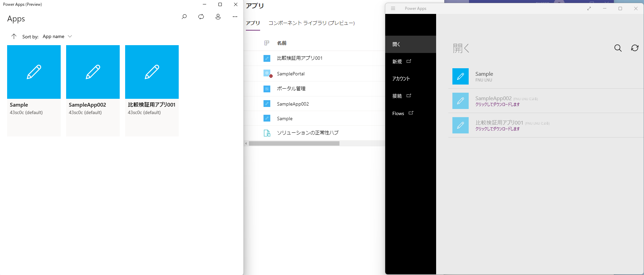The width and height of the screenshot is (644, 275).
Task: Click the Sample app pencil icon in 開く list
Action: [x=461, y=76]
